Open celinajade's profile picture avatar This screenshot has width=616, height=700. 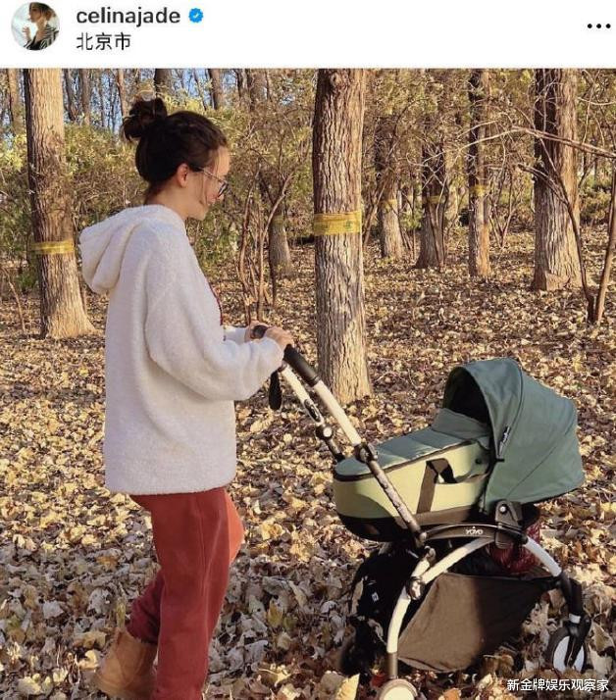(x=35, y=25)
